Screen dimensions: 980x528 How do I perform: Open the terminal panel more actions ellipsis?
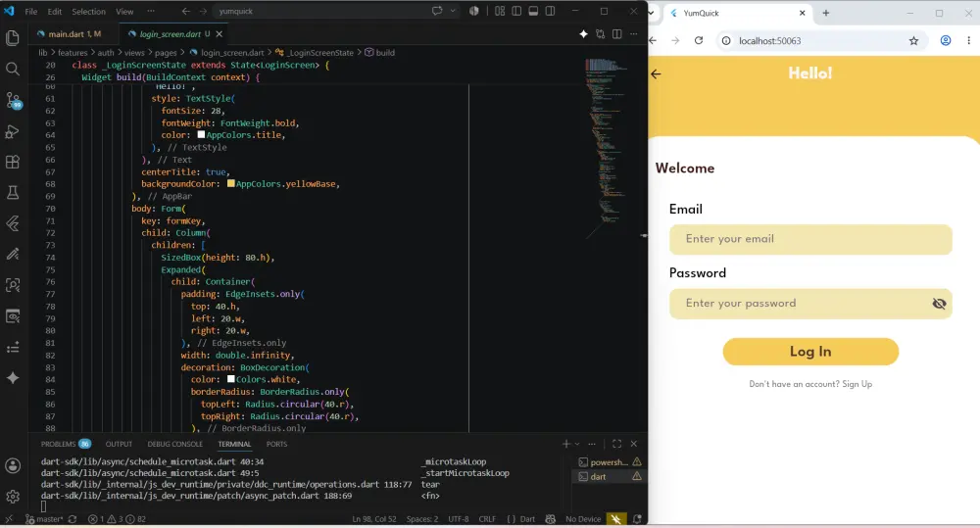click(592, 444)
